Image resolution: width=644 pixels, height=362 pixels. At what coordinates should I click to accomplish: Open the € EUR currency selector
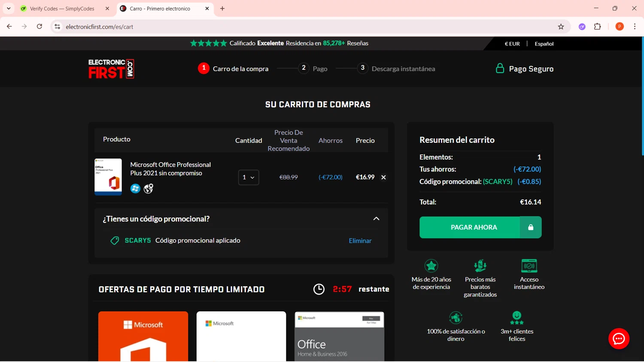(x=512, y=44)
